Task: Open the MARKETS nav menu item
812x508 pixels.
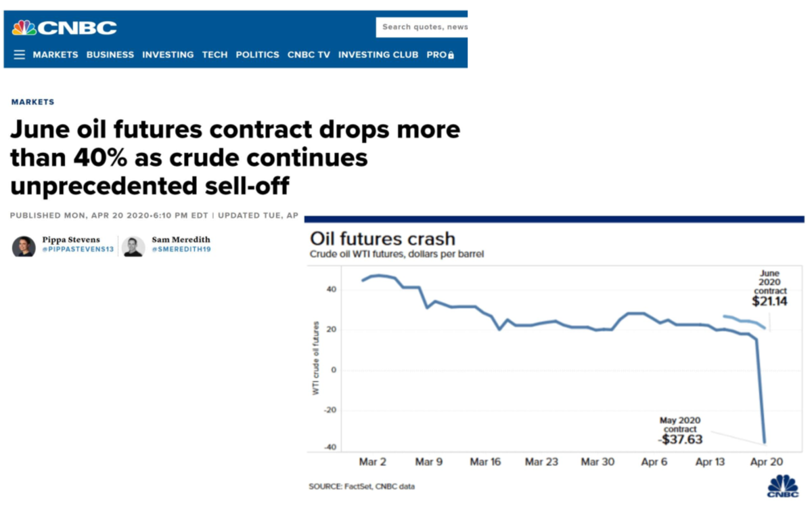Action: [x=55, y=55]
